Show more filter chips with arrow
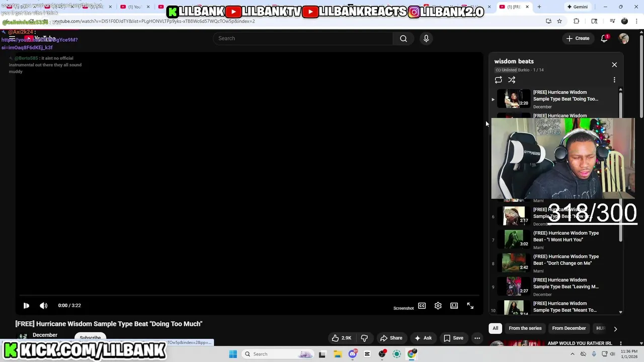Screen dimensions: 644x362 coord(615,329)
